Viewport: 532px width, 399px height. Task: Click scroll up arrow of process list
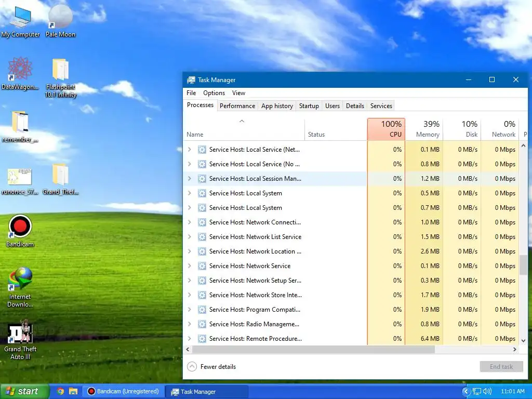pyautogui.click(x=523, y=145)
